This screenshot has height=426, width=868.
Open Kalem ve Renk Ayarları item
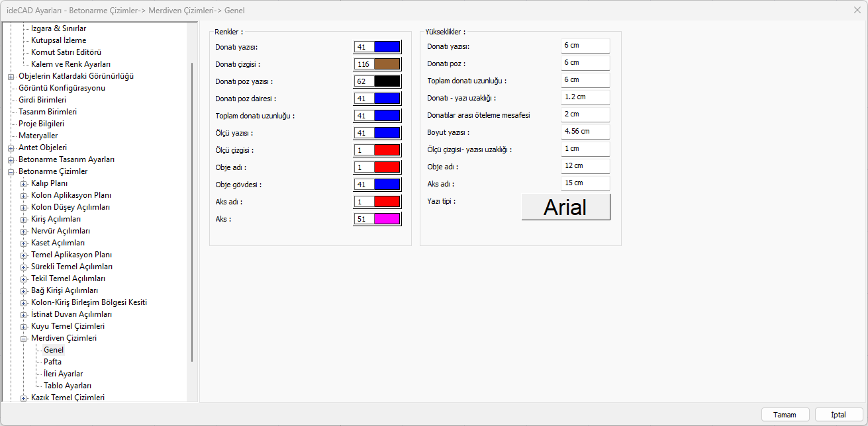70,64
